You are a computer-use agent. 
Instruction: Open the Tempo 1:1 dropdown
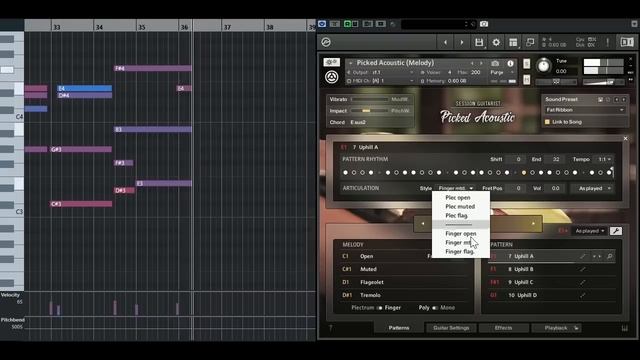click(604, 159)
